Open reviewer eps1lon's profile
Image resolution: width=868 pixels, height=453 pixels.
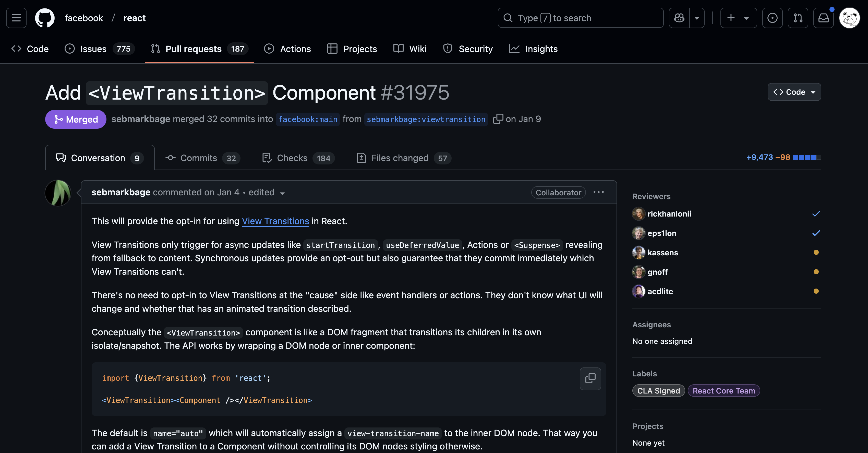pos(662,233)
